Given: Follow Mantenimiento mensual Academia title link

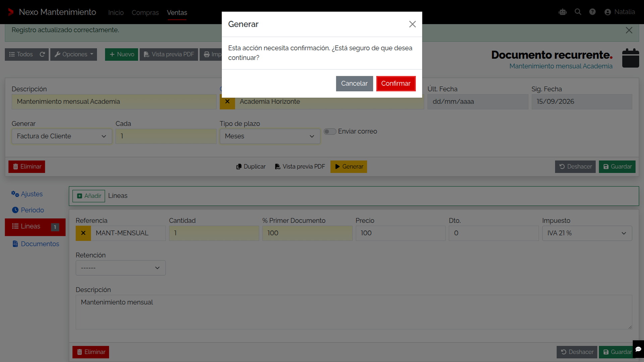Looking at the screenshot, I should [x=560, y=66].
